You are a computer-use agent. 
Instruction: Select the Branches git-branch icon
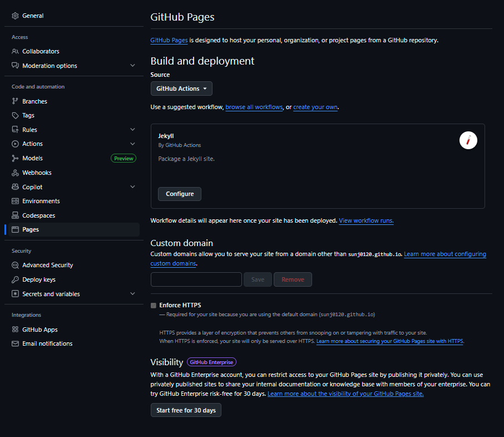click(x=15, y=101)
